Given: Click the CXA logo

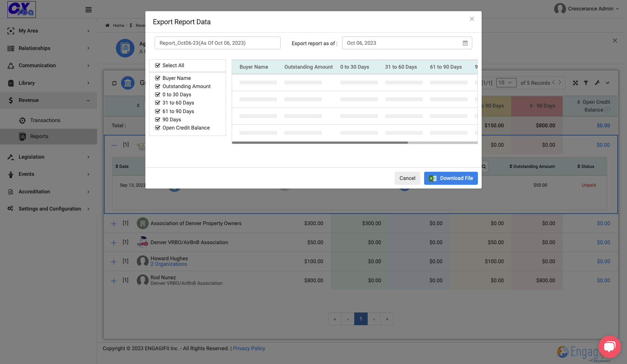Looking at the screenshot, I should 22,9.
